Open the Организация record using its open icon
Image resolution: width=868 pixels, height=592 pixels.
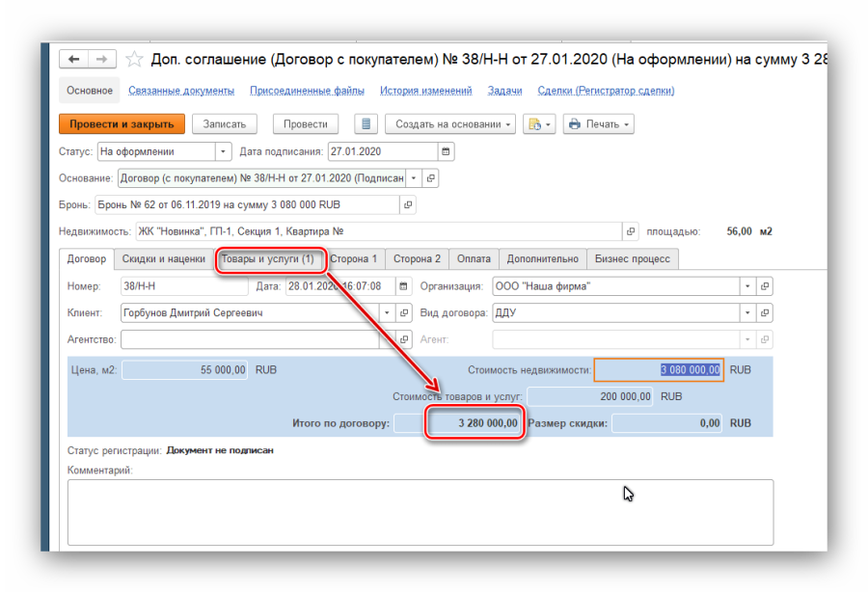pyautogui.click(x=765, y=286)
